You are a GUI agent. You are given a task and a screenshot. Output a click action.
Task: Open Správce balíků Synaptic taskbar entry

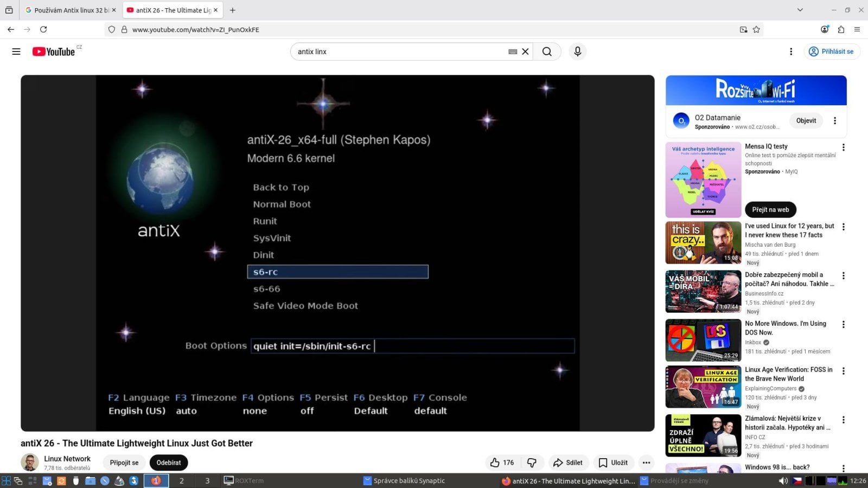click(x=404, y=480)
